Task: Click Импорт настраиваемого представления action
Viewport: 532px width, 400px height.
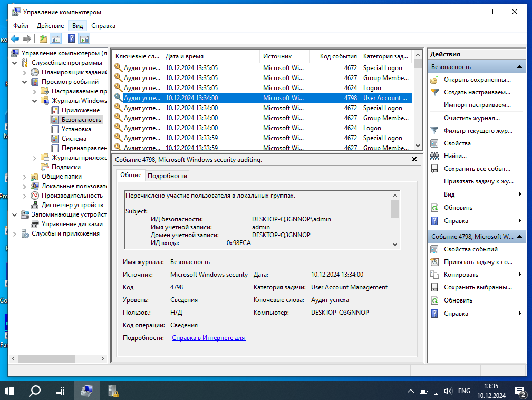Action: click(477, 105)
